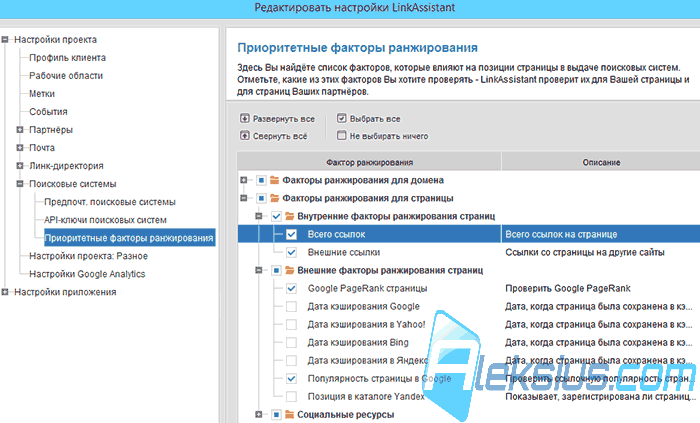Toggle checkbox for Внутренние факторы ранжирования страниц

pyautogui.click(x=276, y=216)
